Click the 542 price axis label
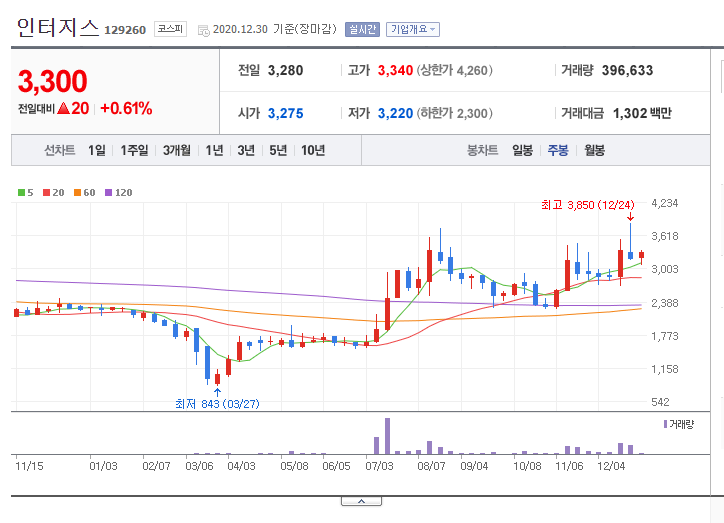Viewport: 724px width, 523px height. [x=660, y=402]
